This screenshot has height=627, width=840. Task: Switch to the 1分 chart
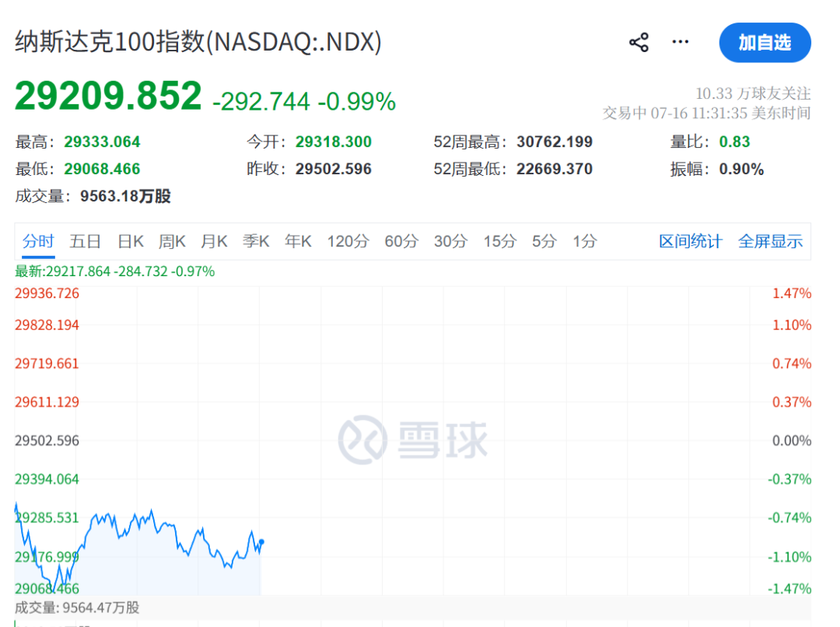click(x=584, y=241)
